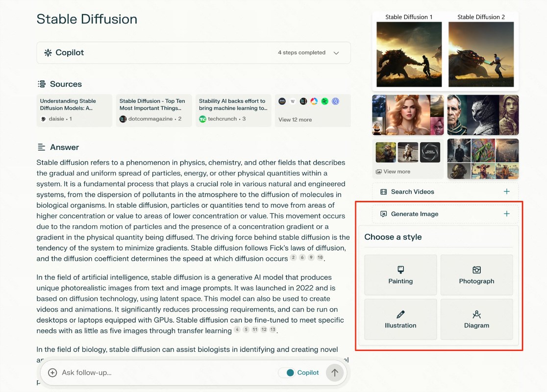Image resolution: width=547 pixels, height=392 pixels.
Task: Click the plus attach icon in follow-up bar
Action: [x=52, y=372]
